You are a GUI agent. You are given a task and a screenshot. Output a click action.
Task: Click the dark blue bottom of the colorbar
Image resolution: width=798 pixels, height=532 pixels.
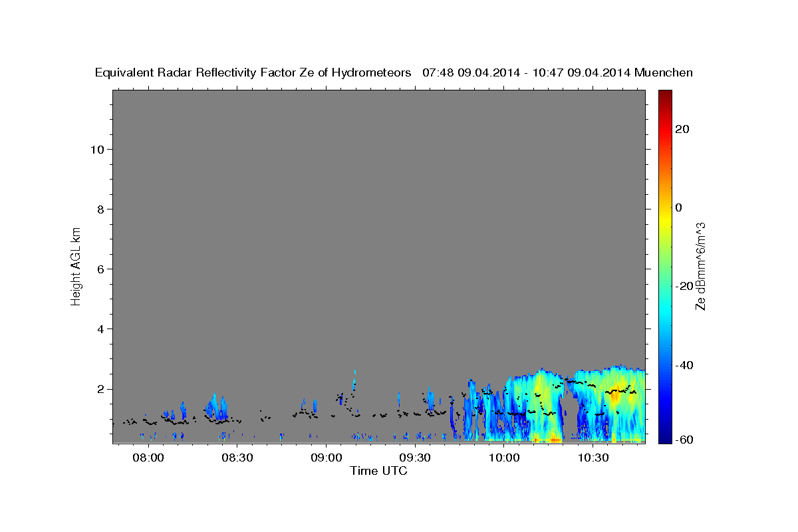664,438
